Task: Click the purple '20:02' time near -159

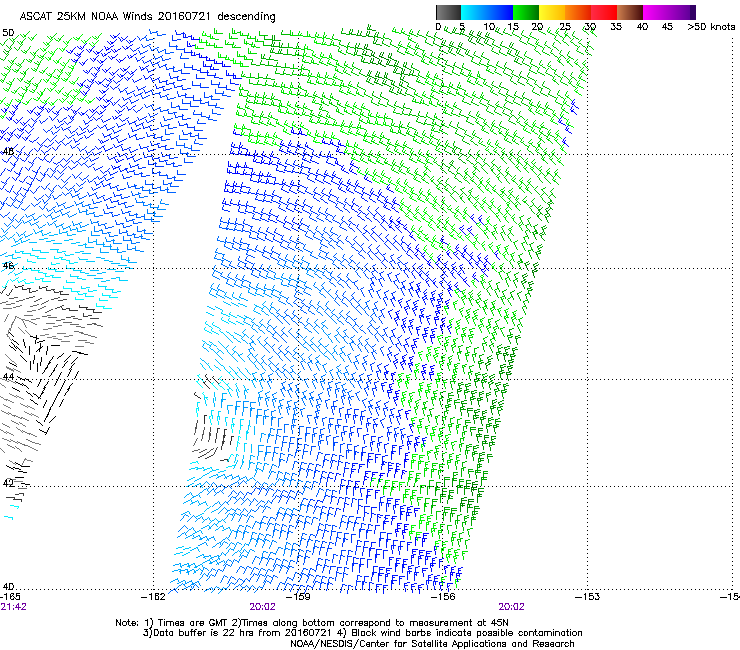Action: point(262,607)
